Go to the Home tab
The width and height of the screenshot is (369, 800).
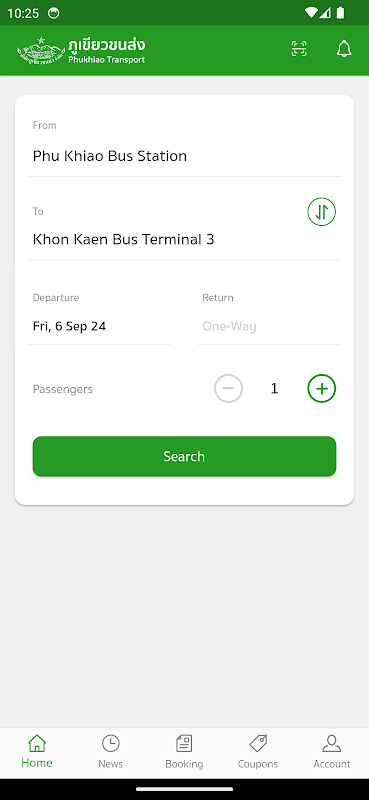[x=37, y=752]
